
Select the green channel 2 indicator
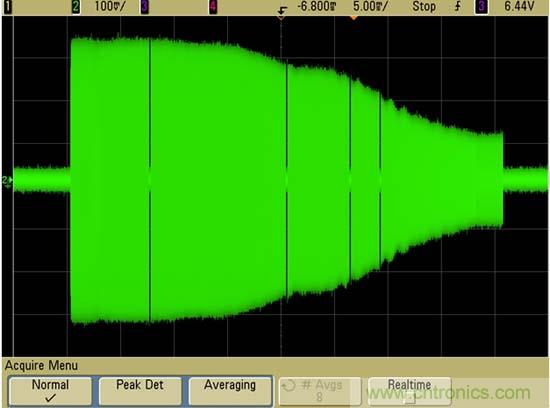pyautogui.click(x=76, y=7)
